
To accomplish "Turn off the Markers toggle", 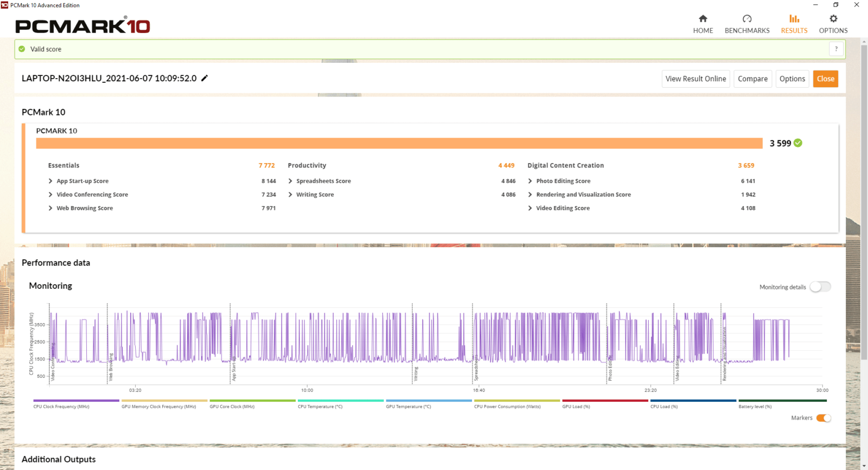I will tap(824, 418).
